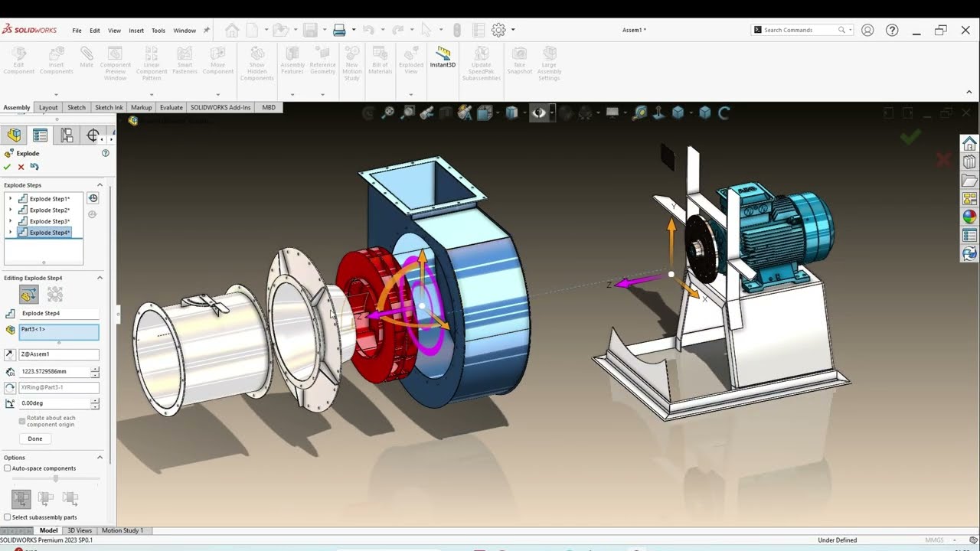Click the Done button
The image size is (980, 551).
35,439
